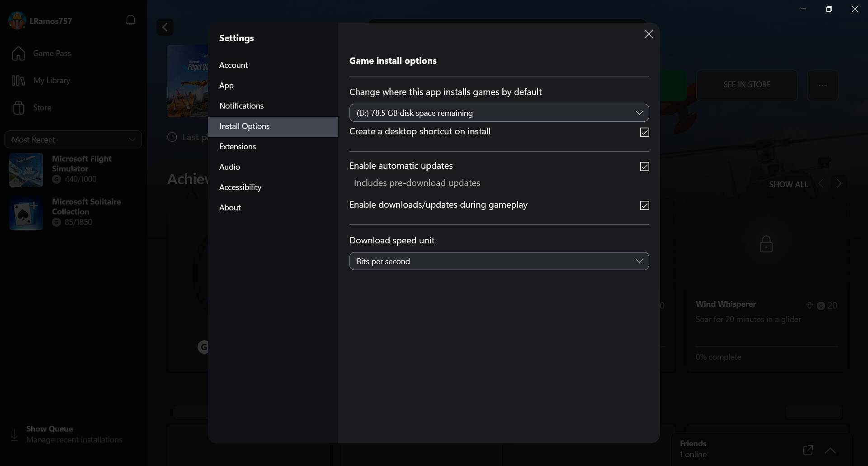Viewport: 868px width, 466px height.
Task: Uncheck downloads/updates during gameplay
Action: [x=645, y=205]
